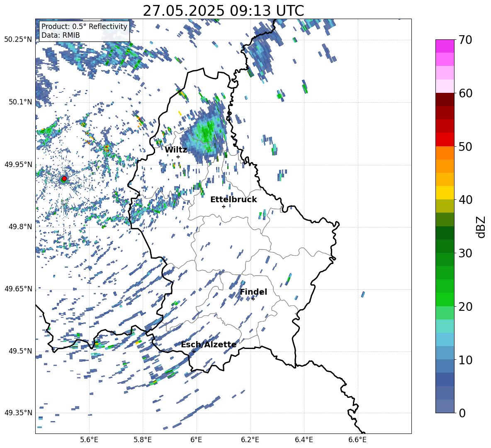This screenshot has height=448, width=491.
Task: Click the magenta 70 dBZ colorbar swatch
Action: (x=445, y=46)
